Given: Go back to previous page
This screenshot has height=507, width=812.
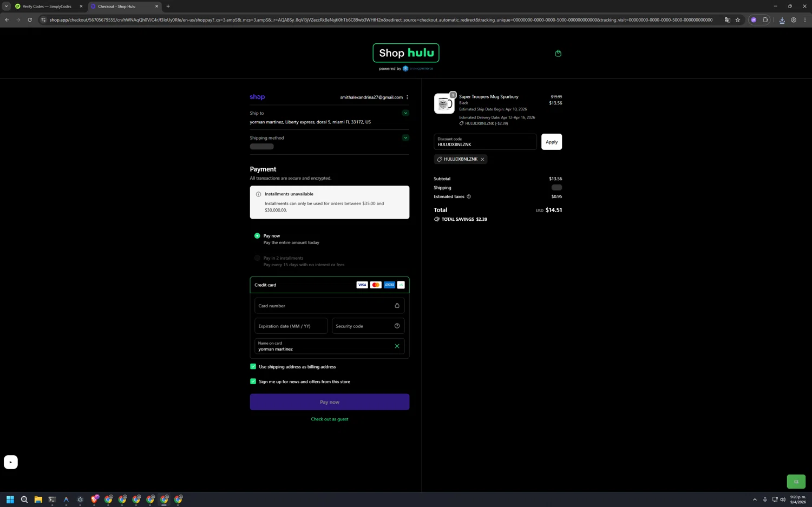Looking at the screenshot, I should click(x=7, y=20).
